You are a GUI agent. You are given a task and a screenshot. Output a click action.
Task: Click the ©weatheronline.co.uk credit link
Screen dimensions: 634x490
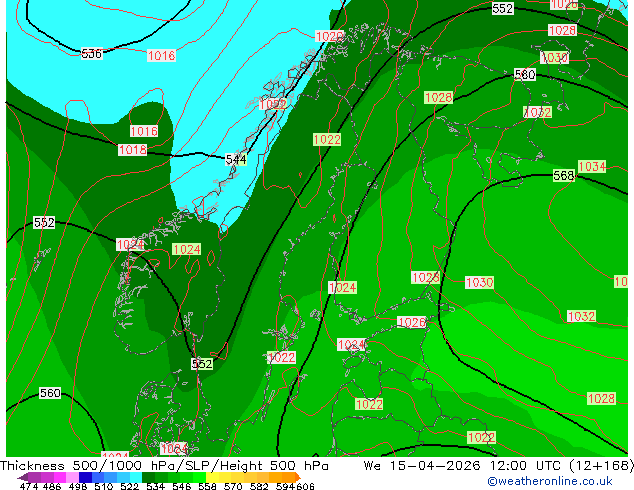point(549,481)
